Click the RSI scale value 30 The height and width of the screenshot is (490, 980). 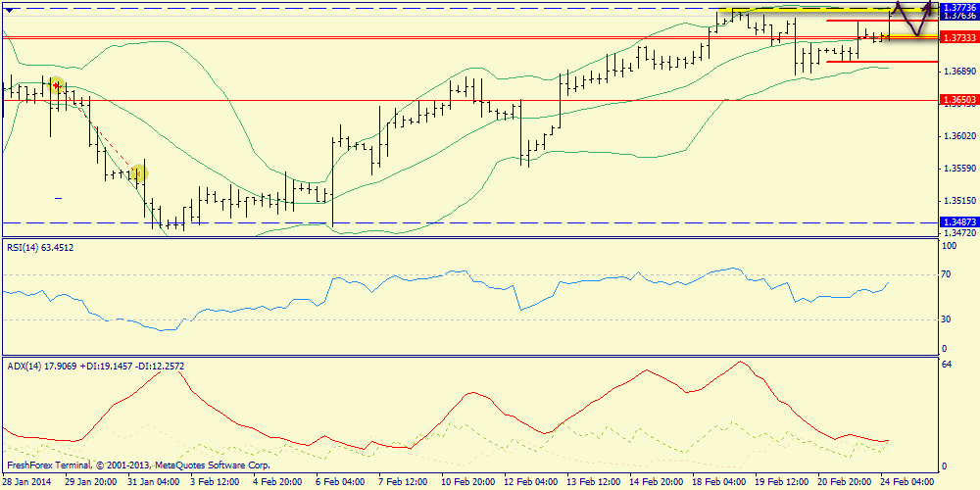click(x=947, y=319)
